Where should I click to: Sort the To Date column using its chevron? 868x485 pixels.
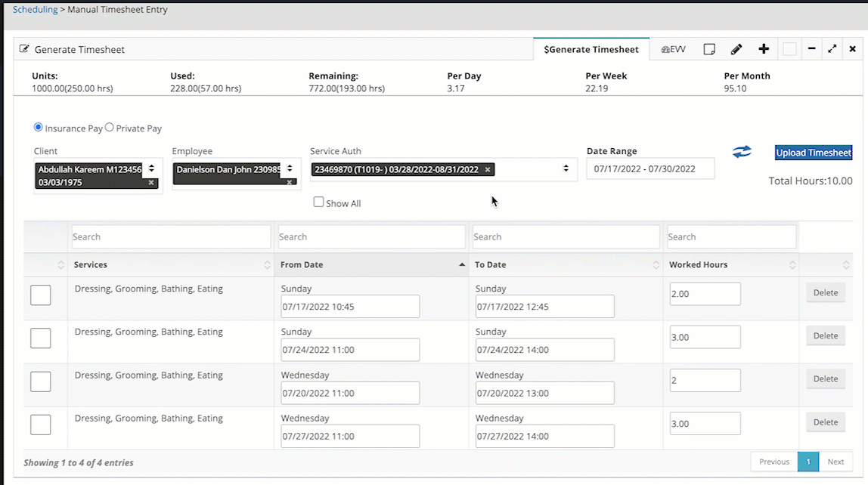(x=657, y=264)
